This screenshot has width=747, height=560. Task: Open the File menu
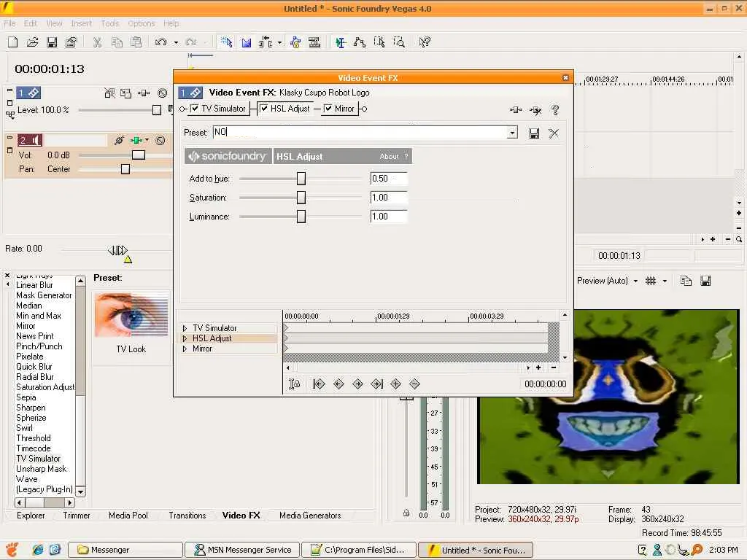click(x=9, y=23)
